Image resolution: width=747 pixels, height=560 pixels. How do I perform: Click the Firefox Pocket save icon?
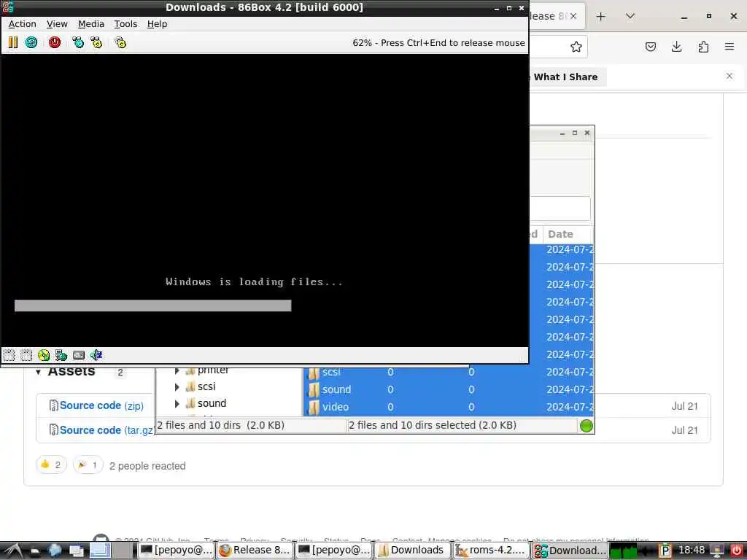point(650,47)
